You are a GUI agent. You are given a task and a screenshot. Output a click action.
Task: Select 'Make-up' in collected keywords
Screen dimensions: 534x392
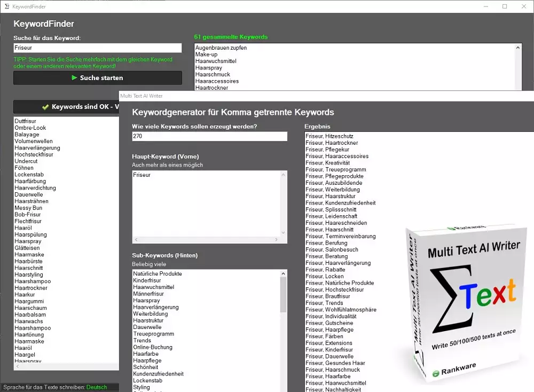(206, 54)
